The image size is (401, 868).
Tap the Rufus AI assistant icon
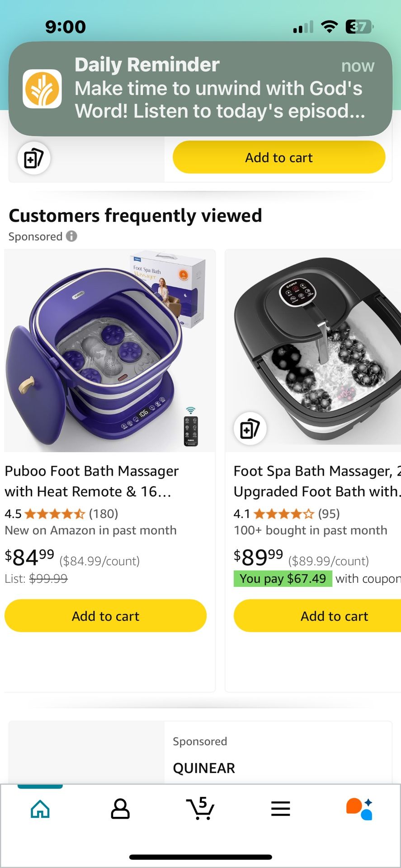point(359,809)
